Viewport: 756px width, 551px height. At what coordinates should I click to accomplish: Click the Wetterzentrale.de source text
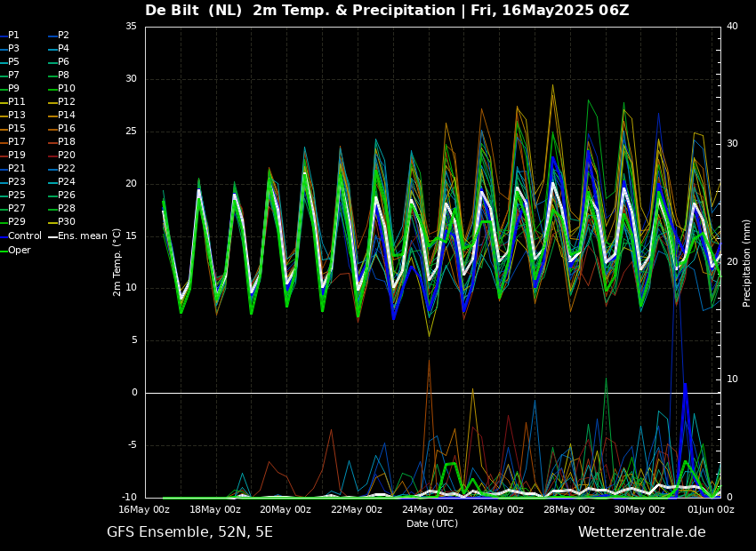click(641, 532)
